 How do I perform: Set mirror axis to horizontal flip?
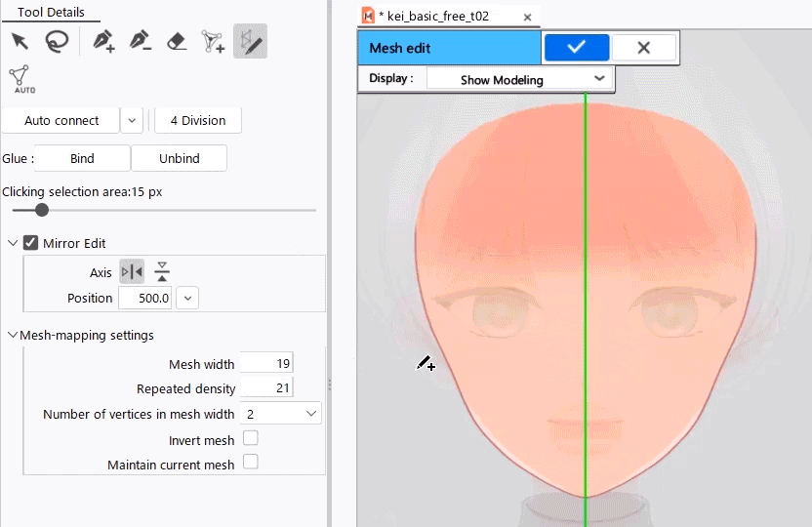[x=131, y=272]
